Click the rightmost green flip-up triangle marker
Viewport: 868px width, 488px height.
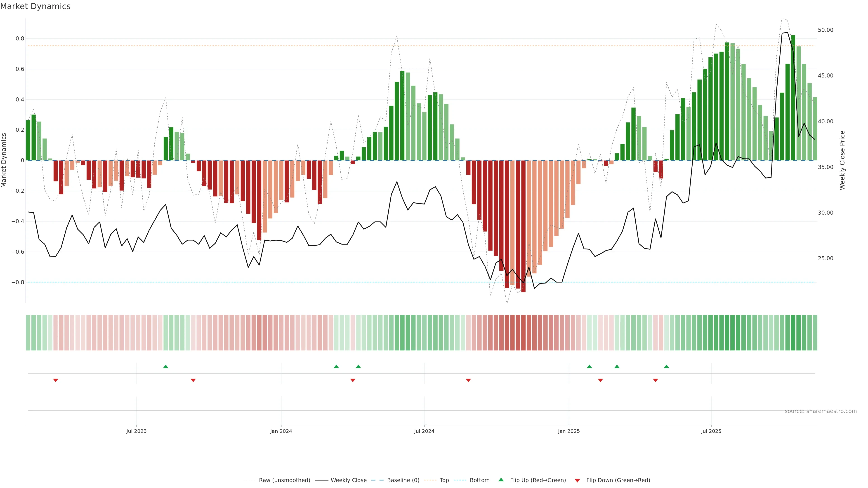pos(666,366)
